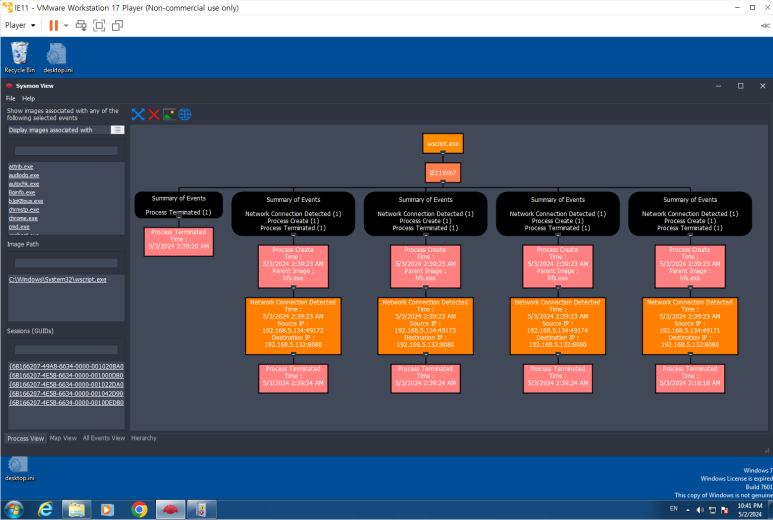Click the Image Path filter field
Screen dimensions: 773x520
66,263
